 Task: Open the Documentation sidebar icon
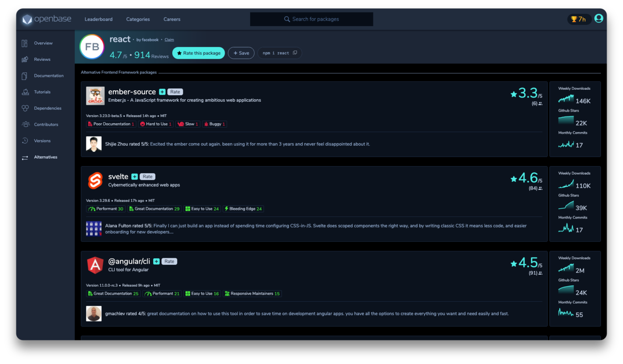(x=25, y=76)
